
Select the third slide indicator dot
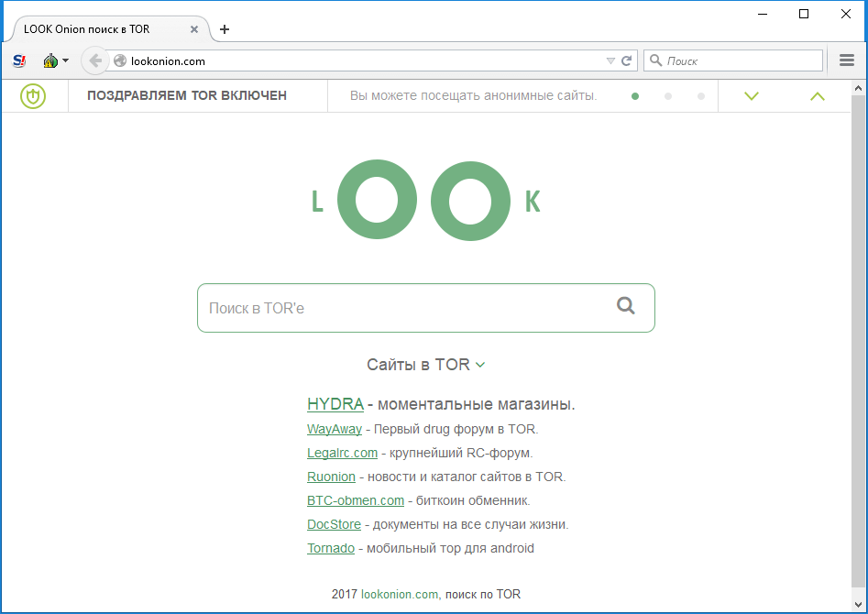click(x=701, y=96)
